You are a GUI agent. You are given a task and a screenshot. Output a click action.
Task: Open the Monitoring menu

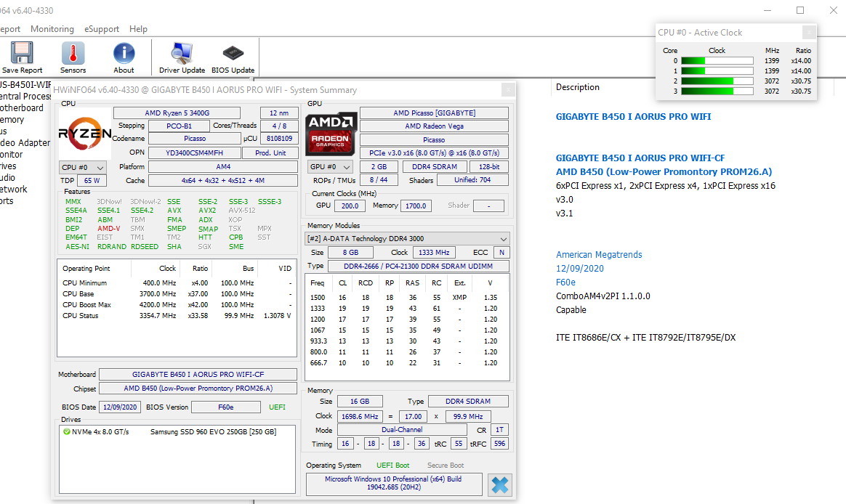[52, 29]
